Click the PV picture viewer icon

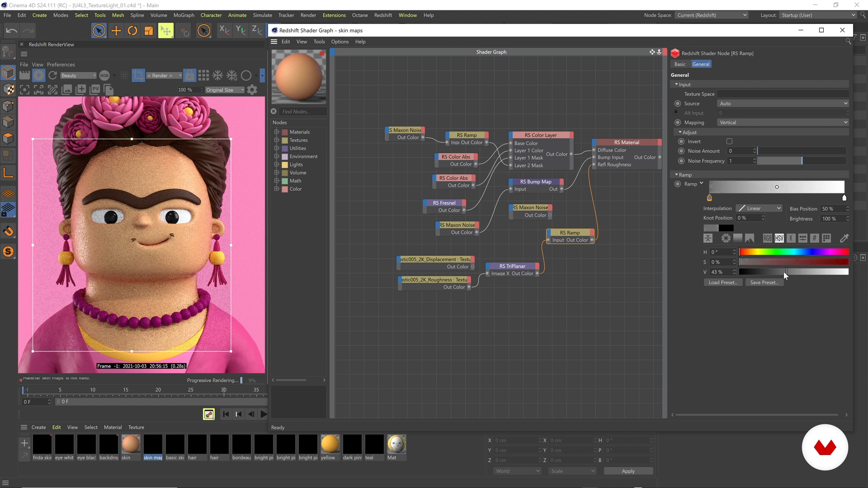[95, 89]
